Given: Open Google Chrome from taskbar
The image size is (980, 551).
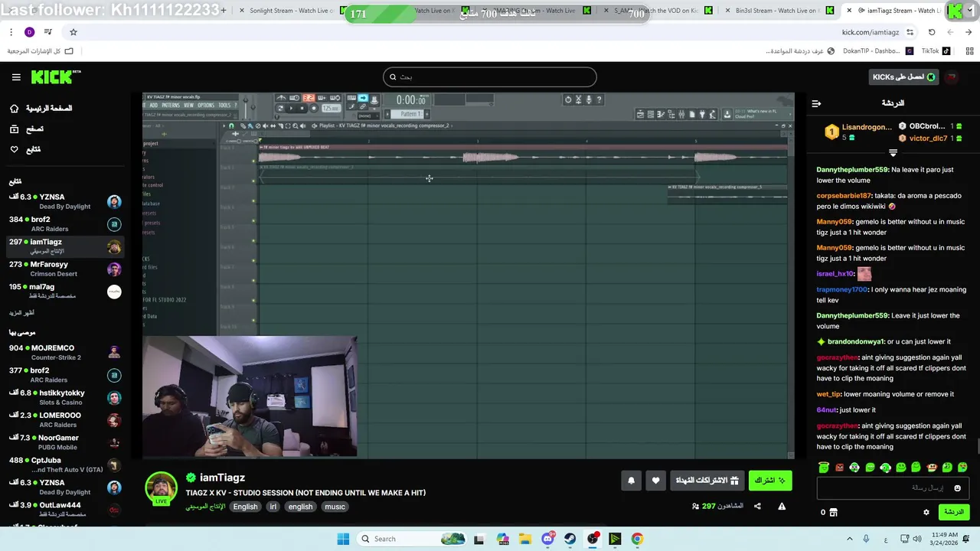Looking at the screenshot, I should click(x=637, y=539).
